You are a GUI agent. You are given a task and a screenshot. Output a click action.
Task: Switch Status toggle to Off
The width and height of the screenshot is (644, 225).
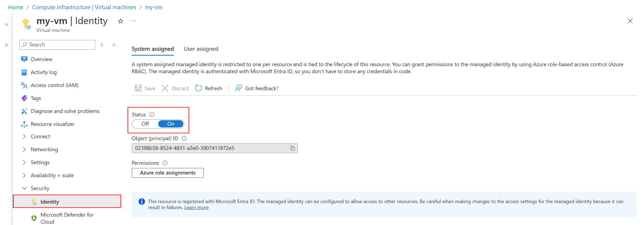tap(145, 124)
